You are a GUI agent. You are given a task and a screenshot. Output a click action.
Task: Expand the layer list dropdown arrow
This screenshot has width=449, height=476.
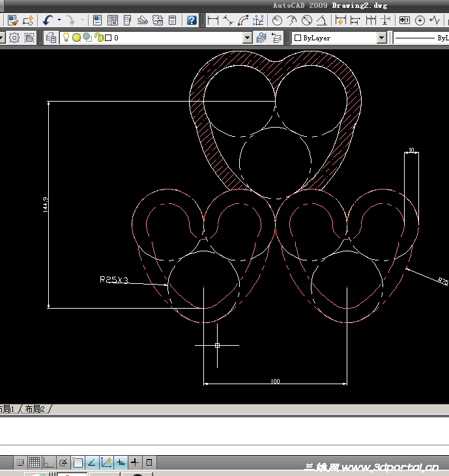pos(247,38)
